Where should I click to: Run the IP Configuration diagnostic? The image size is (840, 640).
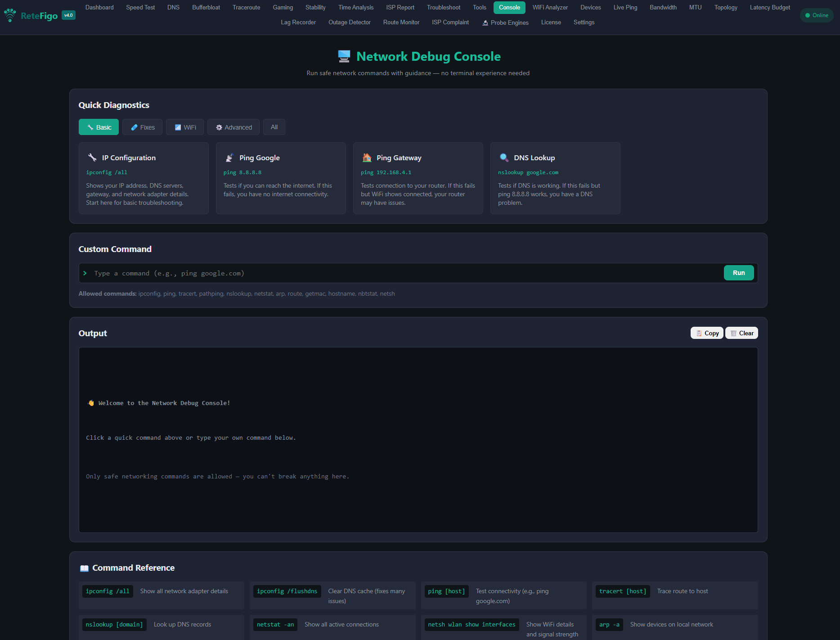pyautogui.click(x=143, y=178)
